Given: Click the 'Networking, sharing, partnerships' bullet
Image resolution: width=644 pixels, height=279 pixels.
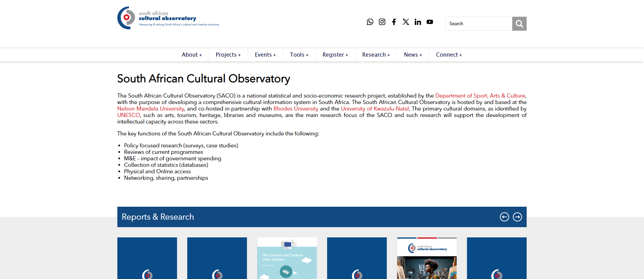Looking at the screenshot, I should (x=166, y=178).
